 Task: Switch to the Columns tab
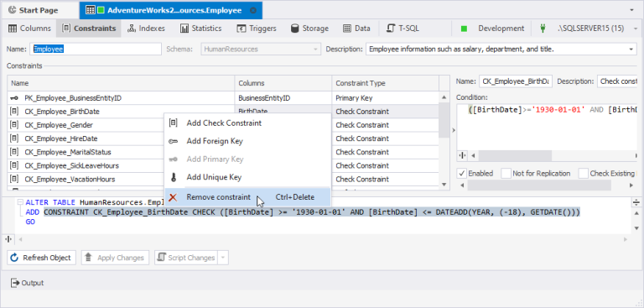[29, 29]
